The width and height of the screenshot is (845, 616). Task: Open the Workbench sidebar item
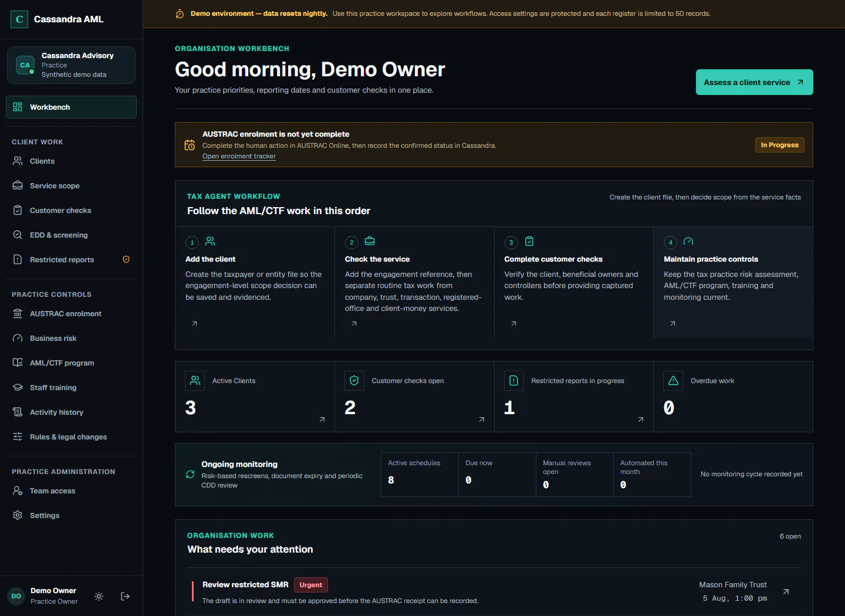(71, 107)
